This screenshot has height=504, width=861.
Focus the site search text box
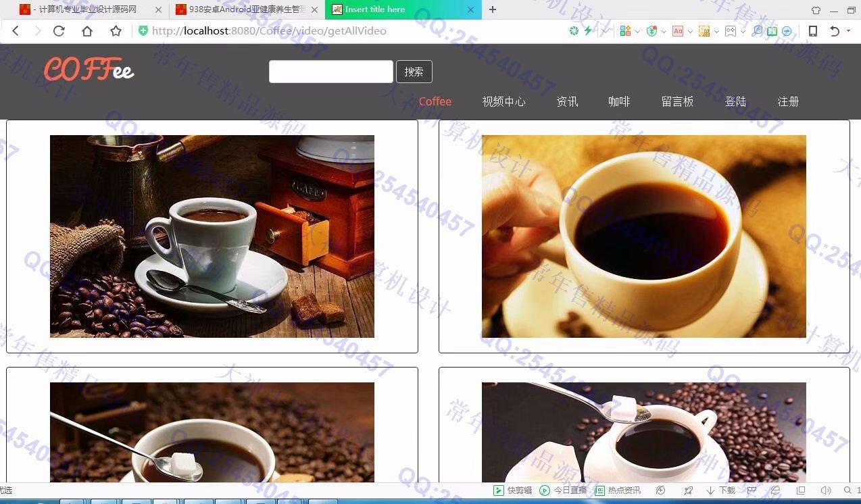(331, 72)
